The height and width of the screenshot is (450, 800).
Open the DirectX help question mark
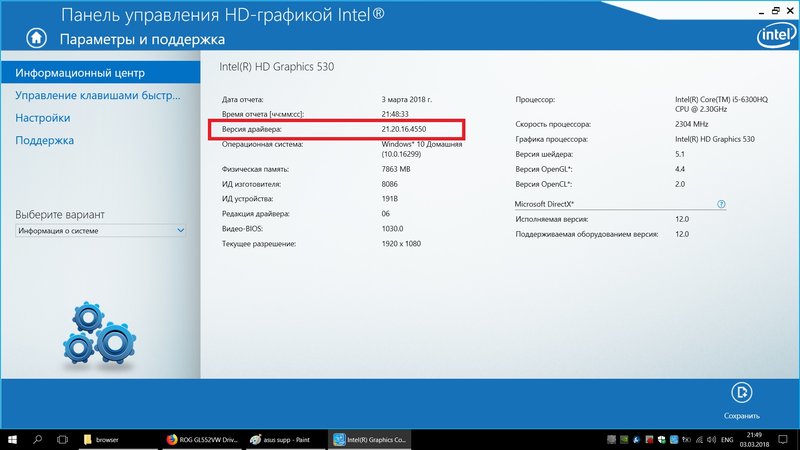(721, 204)
